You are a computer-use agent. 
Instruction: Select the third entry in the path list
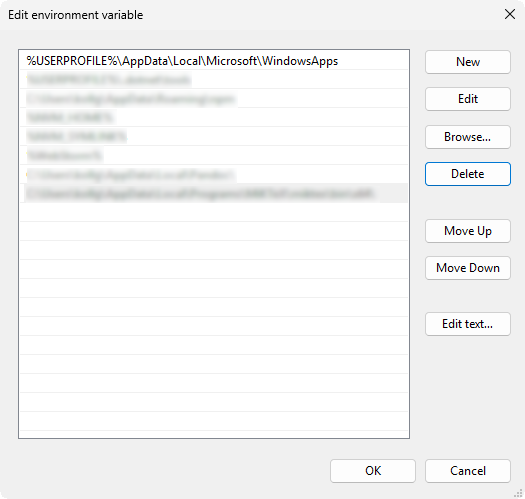coord(214,98)
